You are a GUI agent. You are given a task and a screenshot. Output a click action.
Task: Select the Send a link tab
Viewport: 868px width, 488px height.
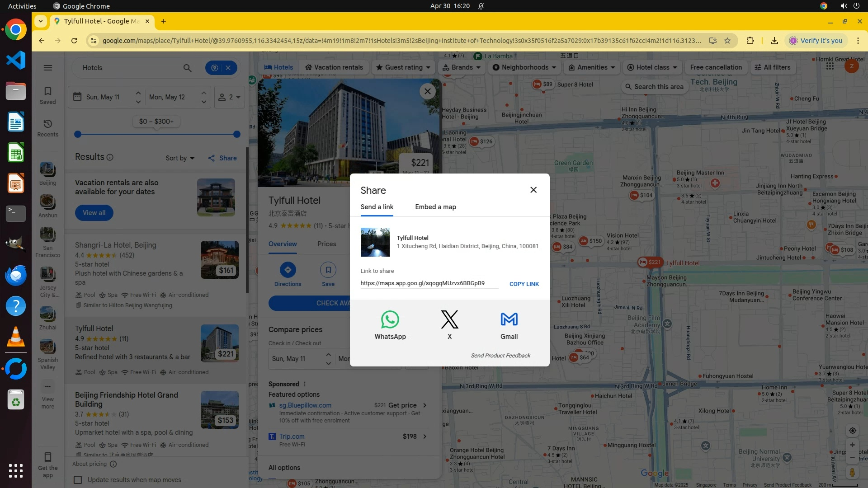(x=377, y=207)
